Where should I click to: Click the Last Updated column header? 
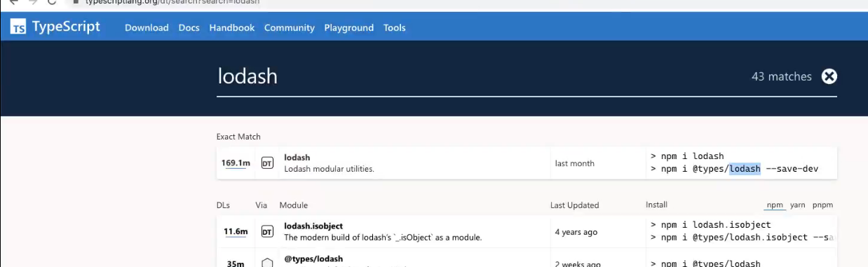coord(574,205)
